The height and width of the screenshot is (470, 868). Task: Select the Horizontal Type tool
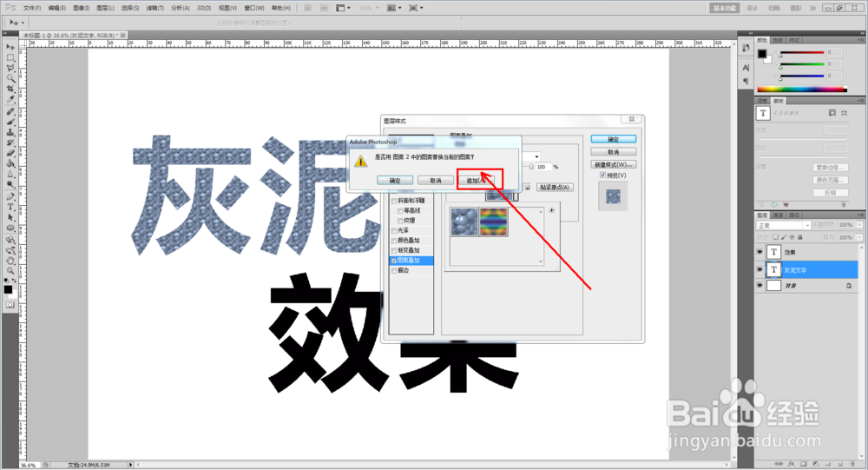(10, 208)
